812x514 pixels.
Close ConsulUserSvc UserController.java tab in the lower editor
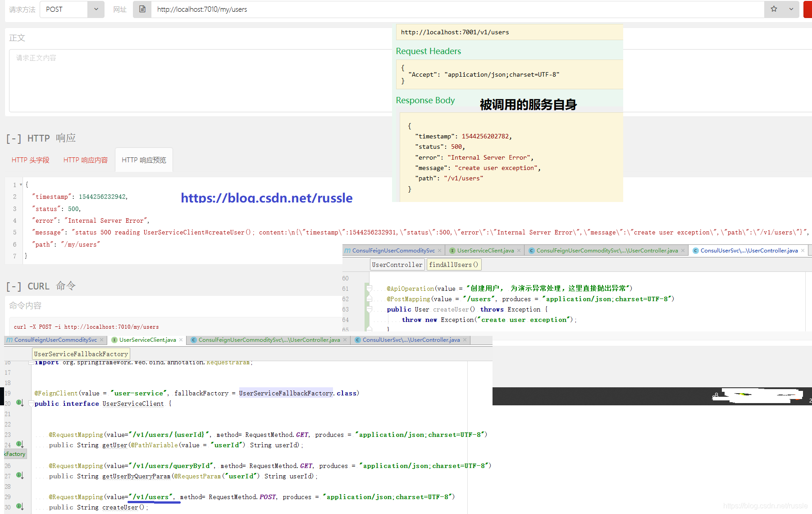(465, 340)
